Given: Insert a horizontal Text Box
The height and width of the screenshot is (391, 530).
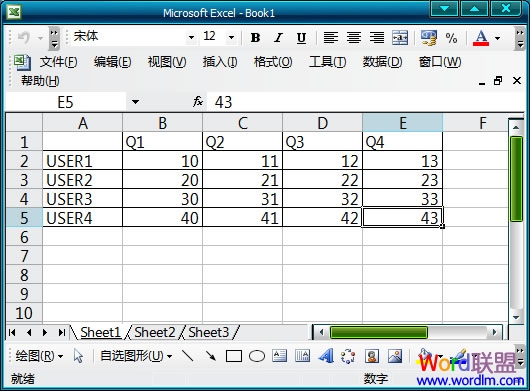Looking at the screenshot, I should tap(280, 356).
